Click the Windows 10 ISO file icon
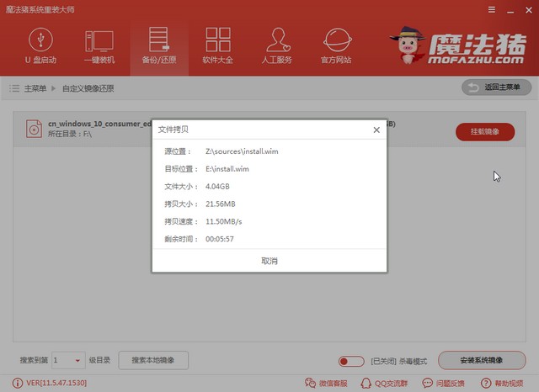The width and height of the screenshot is (539, 392). click(34, 130)
